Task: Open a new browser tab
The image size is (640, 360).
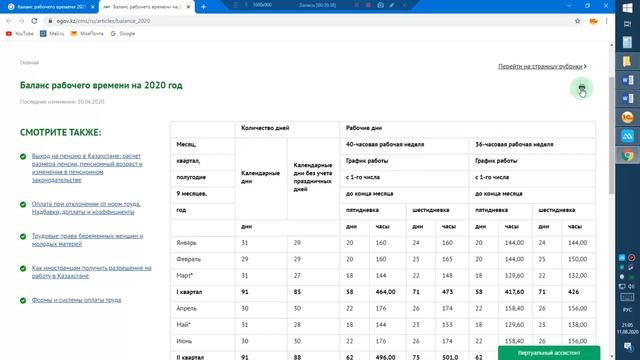Action: point(203,7)
